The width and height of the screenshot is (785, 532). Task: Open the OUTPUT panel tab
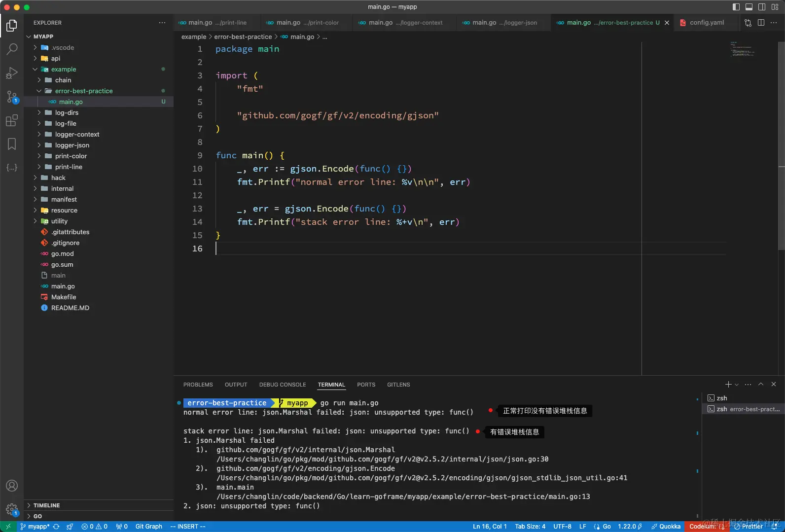[236, 385]
